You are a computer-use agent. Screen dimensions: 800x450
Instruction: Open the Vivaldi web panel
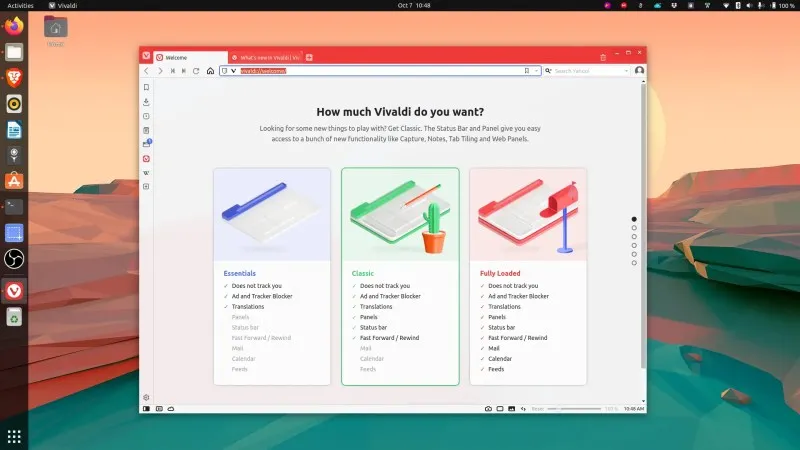click(x=146, y=159)
